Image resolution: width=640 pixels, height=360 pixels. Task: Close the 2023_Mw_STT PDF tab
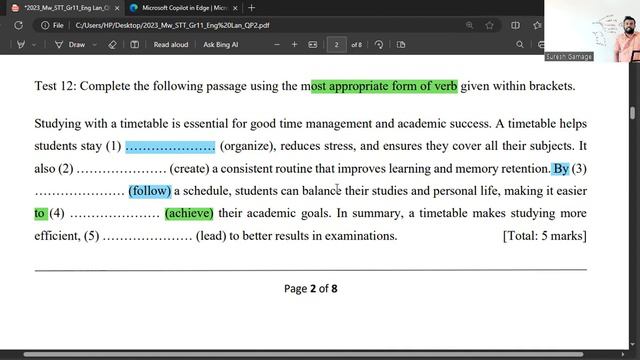117,8
